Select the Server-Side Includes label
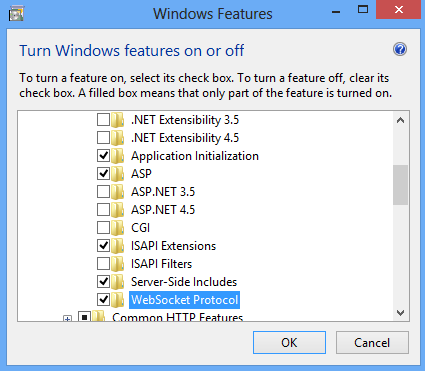The image size is (425, 371). coord(184,282)
